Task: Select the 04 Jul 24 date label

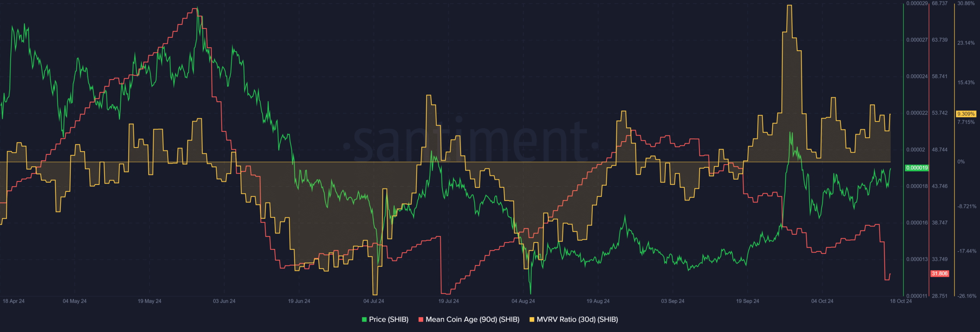Action: tap(374, 301)
